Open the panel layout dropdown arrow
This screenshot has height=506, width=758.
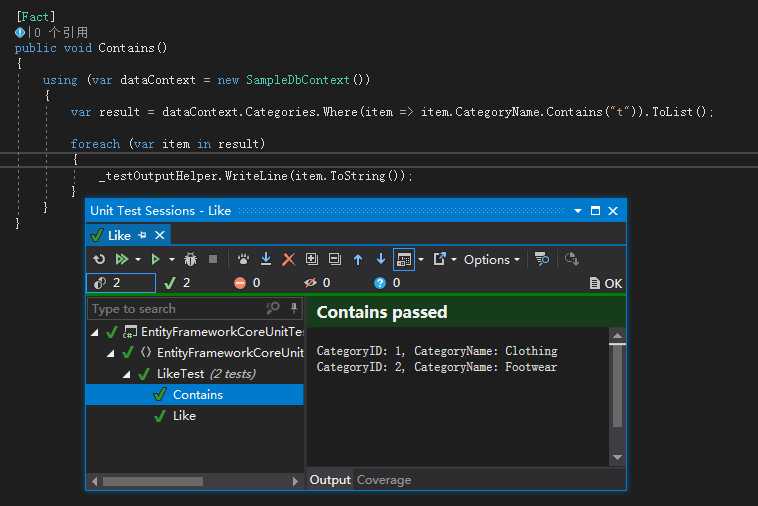tap(421, 260)
